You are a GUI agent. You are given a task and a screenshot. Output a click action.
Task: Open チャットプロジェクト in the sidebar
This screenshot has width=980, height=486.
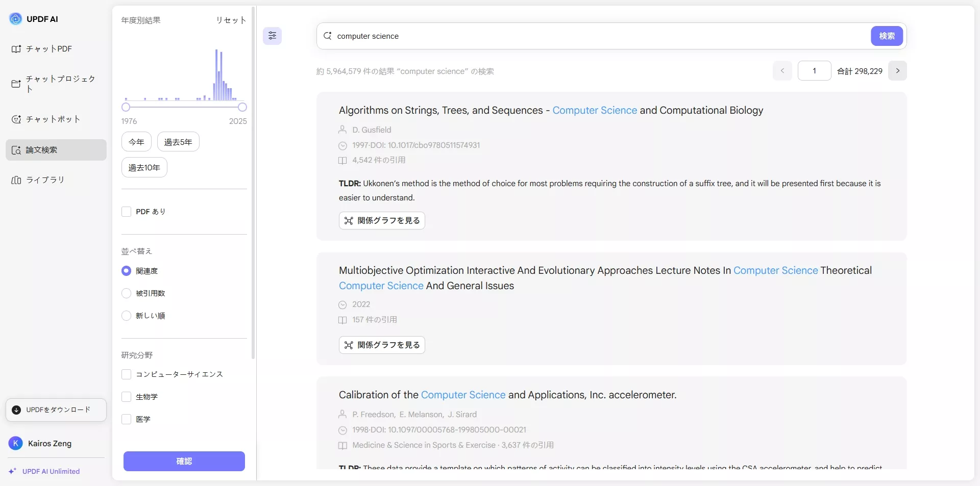56,84
